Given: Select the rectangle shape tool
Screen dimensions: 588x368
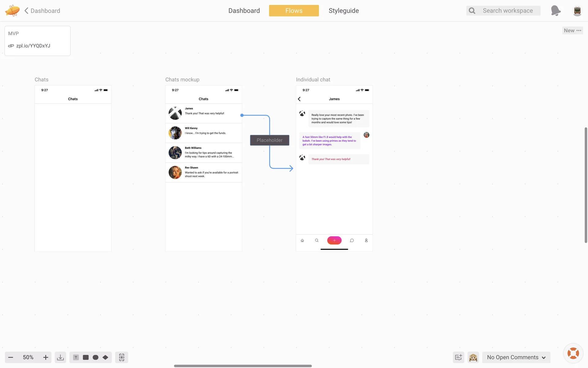Looking at the screenshot, I should pyautogui.click(x=86, y=357).
